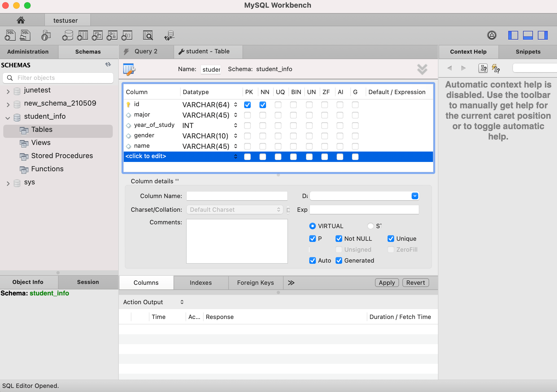Open preferences gear icon
This screenshot has width=557, height=392.
pyautogui.click(x=492, y=35)
